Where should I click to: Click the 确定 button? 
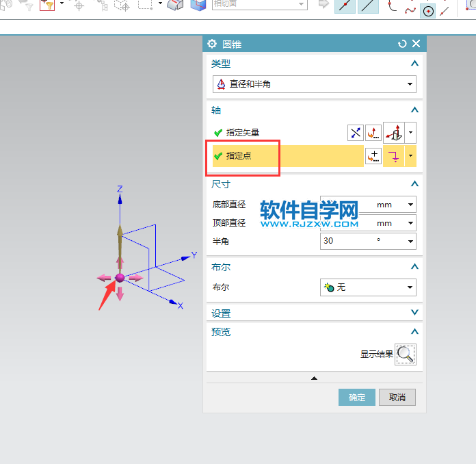click(357, 397)
